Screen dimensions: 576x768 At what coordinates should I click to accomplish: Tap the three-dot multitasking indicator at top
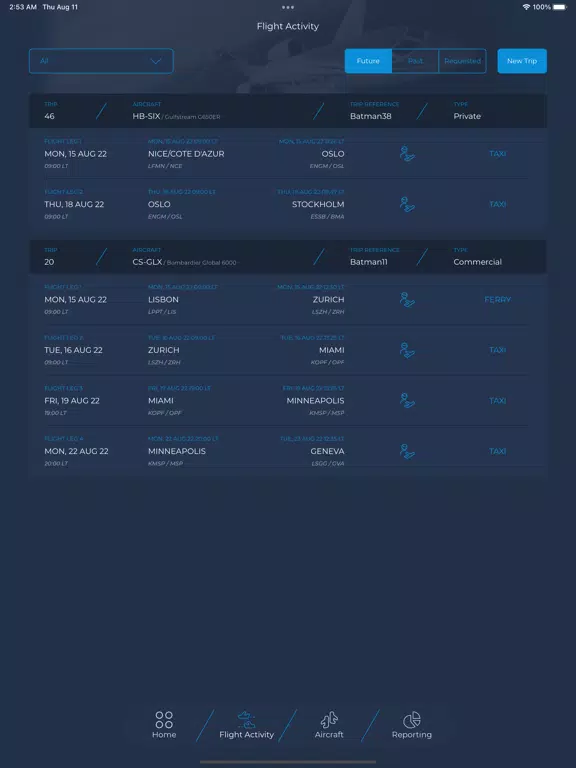click(288, 7)
